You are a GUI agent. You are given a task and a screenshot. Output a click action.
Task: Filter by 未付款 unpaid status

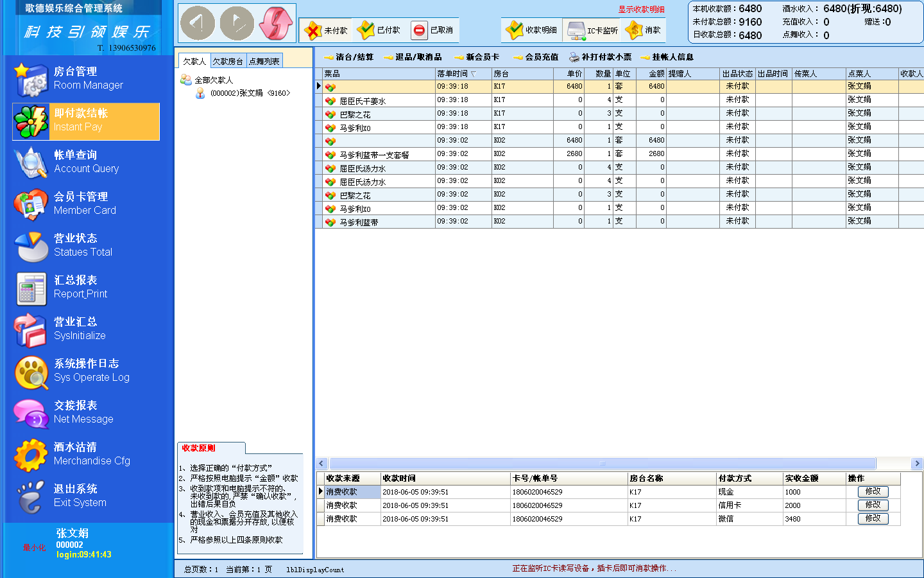(327, 30)
